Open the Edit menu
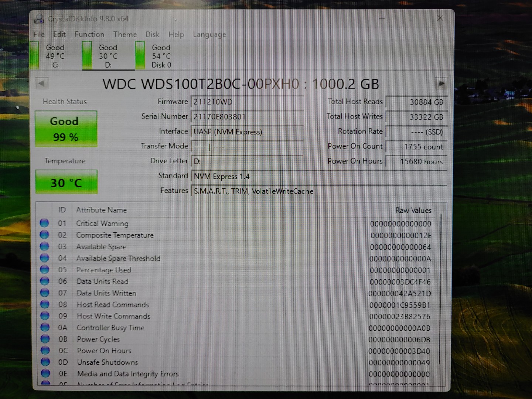Screen dimensions: 532x399 click(x=59, y=34)
